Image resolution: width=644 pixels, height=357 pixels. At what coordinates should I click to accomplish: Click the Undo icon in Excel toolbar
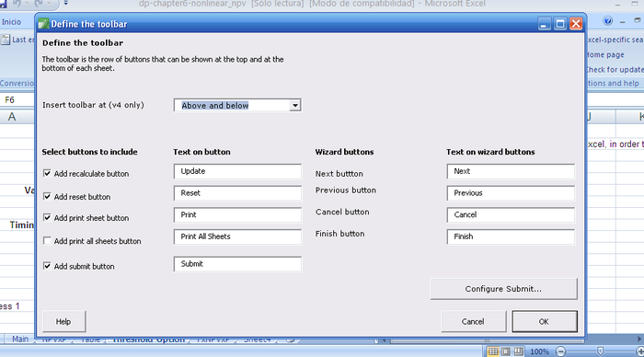click(17, 4)
